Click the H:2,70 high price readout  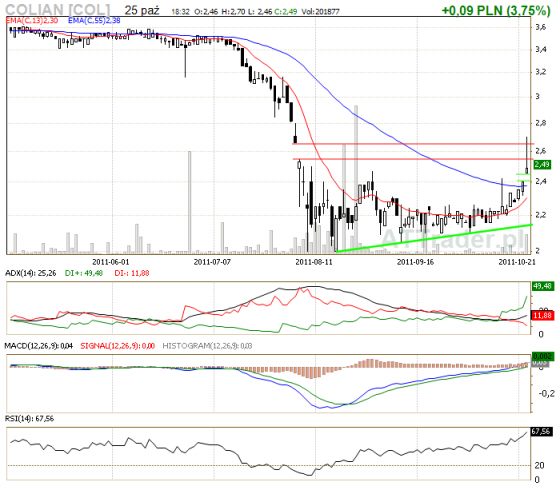(x=233, y=12)
